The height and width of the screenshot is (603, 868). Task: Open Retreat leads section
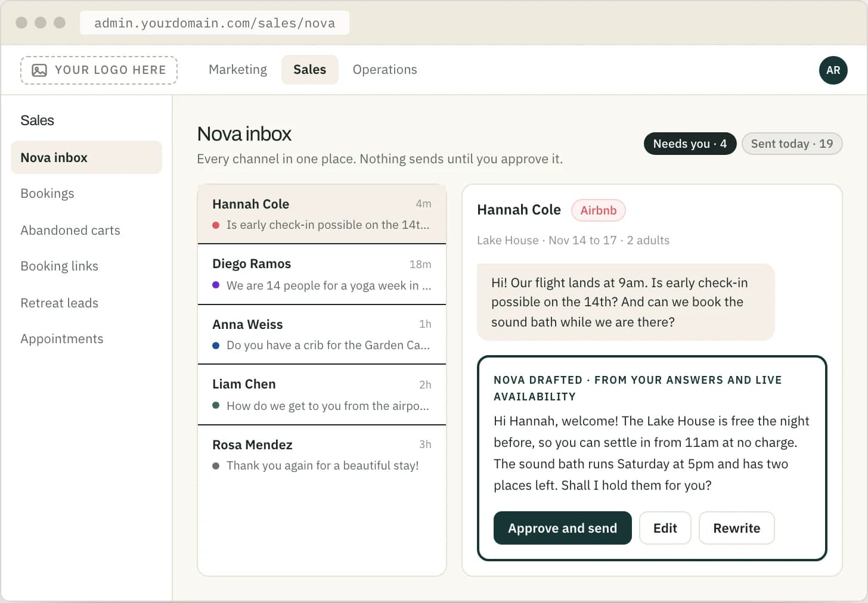click(x=60, y=303)
